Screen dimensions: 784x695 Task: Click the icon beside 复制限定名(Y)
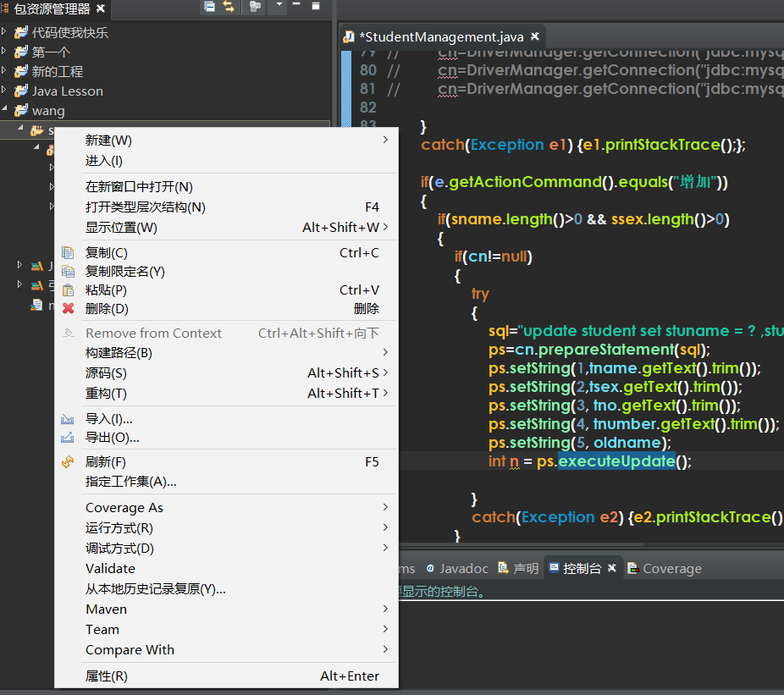coord(68,272)
